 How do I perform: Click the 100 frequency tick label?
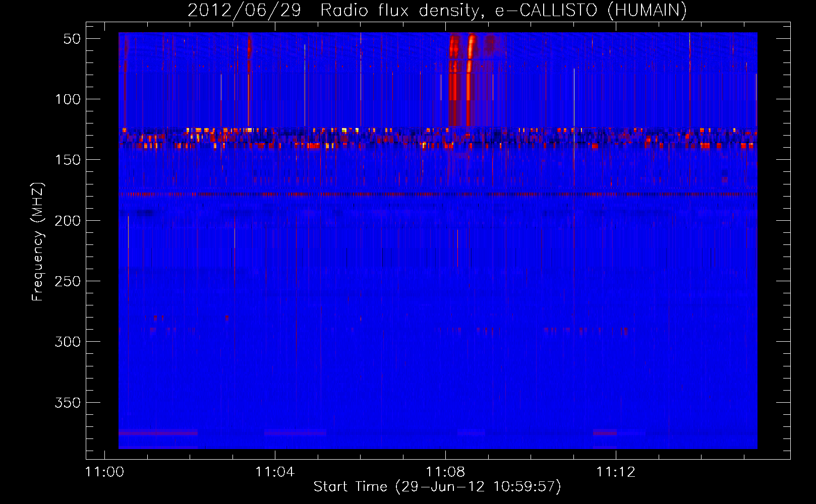(68, 99)
